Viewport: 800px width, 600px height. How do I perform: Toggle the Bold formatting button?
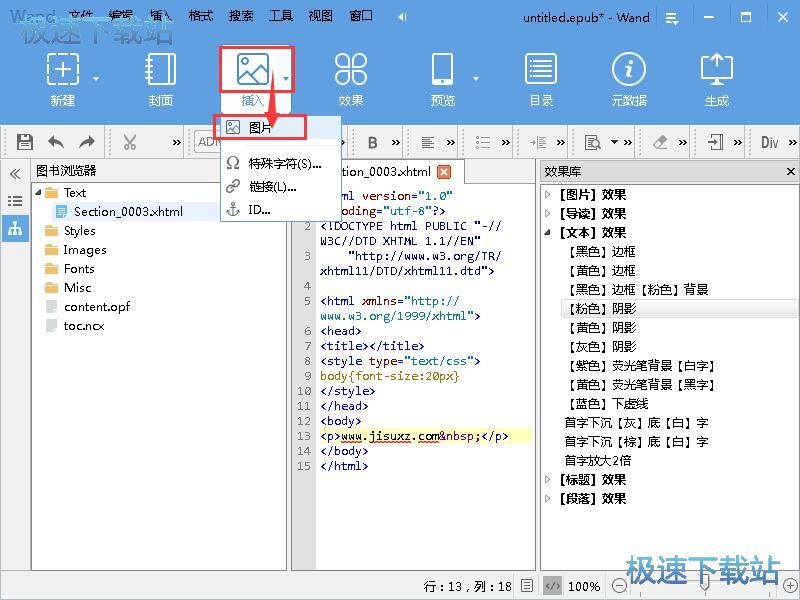[x=372, y=142]
